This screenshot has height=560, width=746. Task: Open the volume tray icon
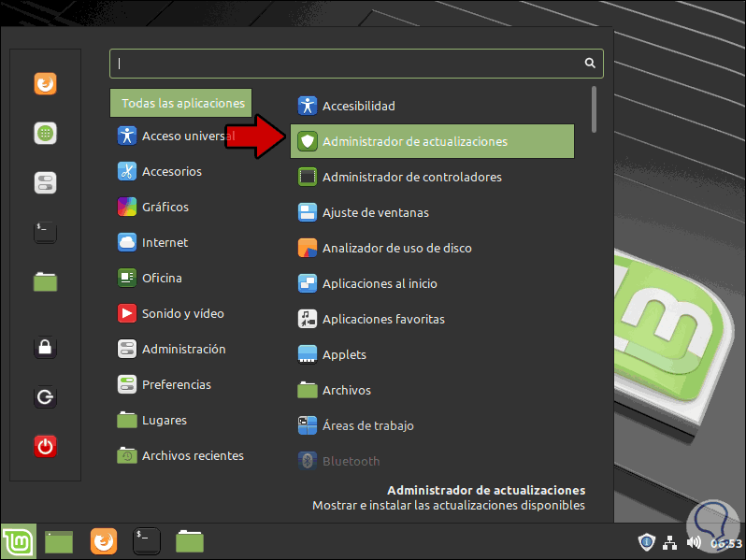(x=694, y=542)
